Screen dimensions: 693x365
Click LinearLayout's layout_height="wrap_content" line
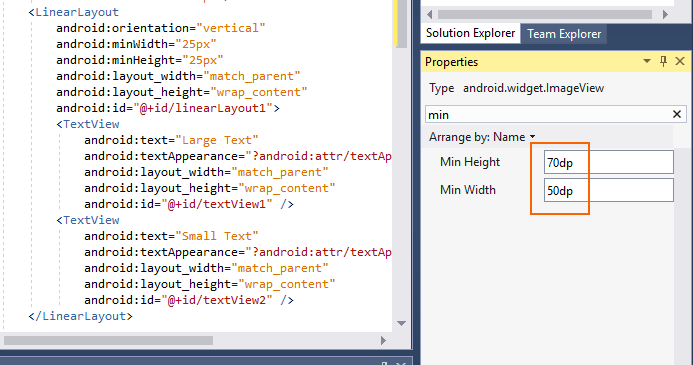pyautogui.click(x=182, y=92)
